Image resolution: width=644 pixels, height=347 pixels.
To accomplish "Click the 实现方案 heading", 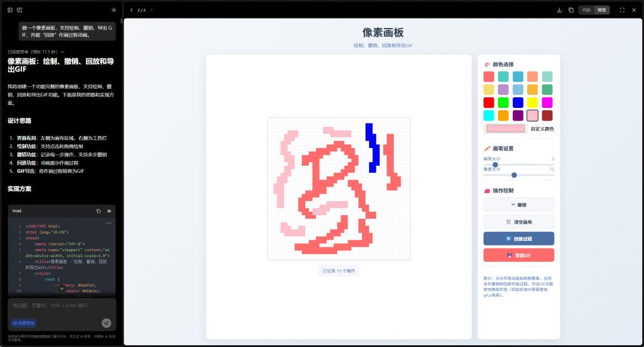I will [x=19, y=189].
